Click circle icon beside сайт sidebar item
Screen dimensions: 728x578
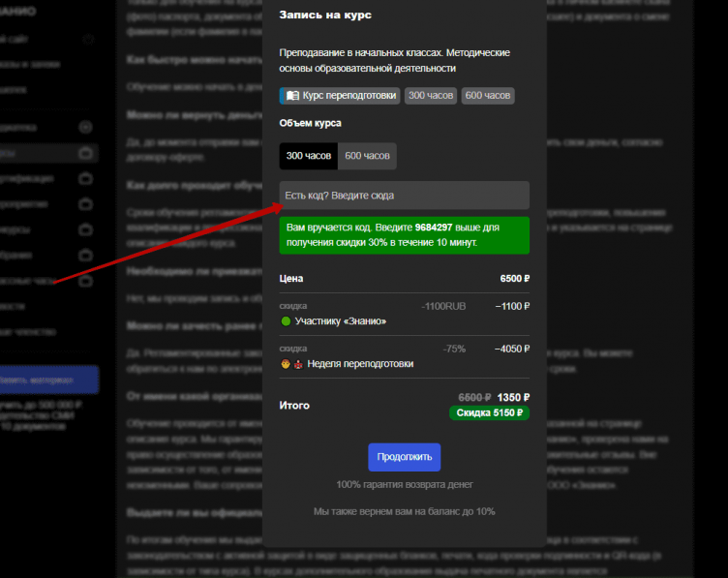tap(88, 40)
